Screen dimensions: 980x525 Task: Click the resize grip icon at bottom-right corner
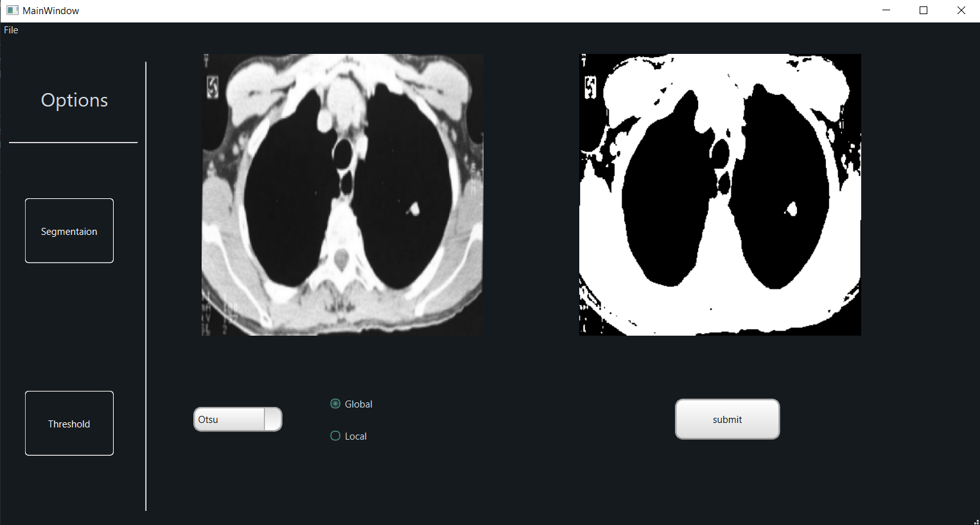pos(976,521)
